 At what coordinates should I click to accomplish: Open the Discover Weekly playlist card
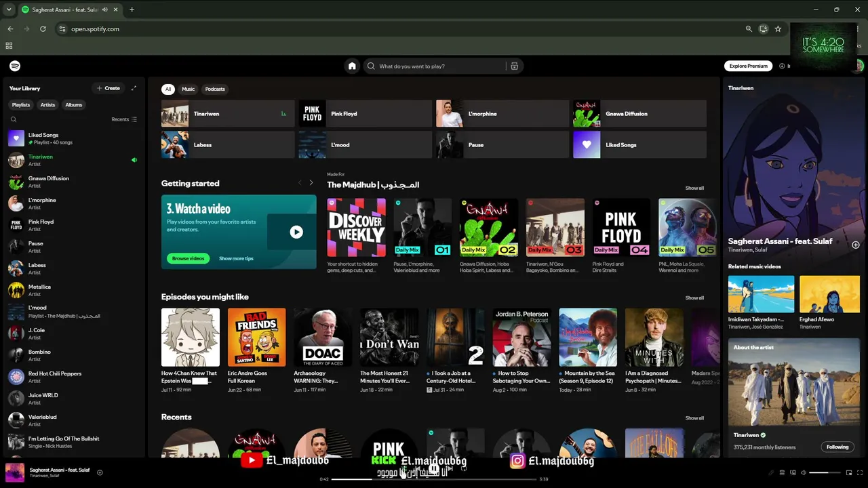pos(357,236)
